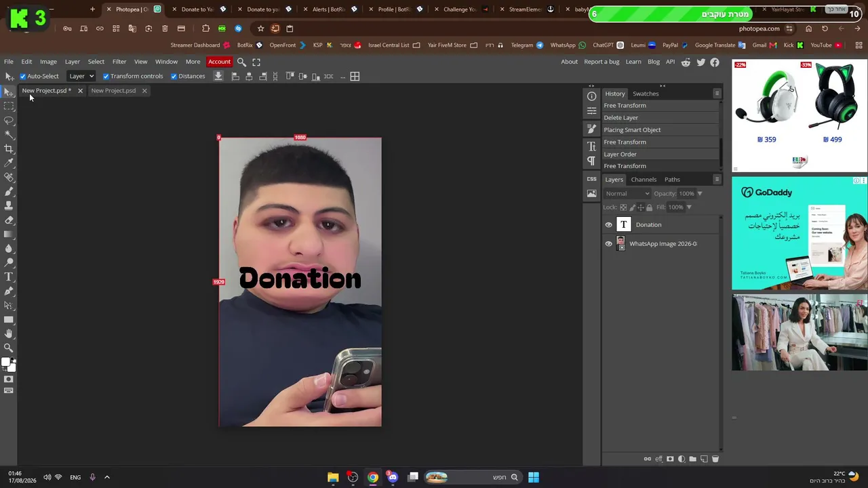
Task: Select the Path Select tool
Action: coord(9,305)
